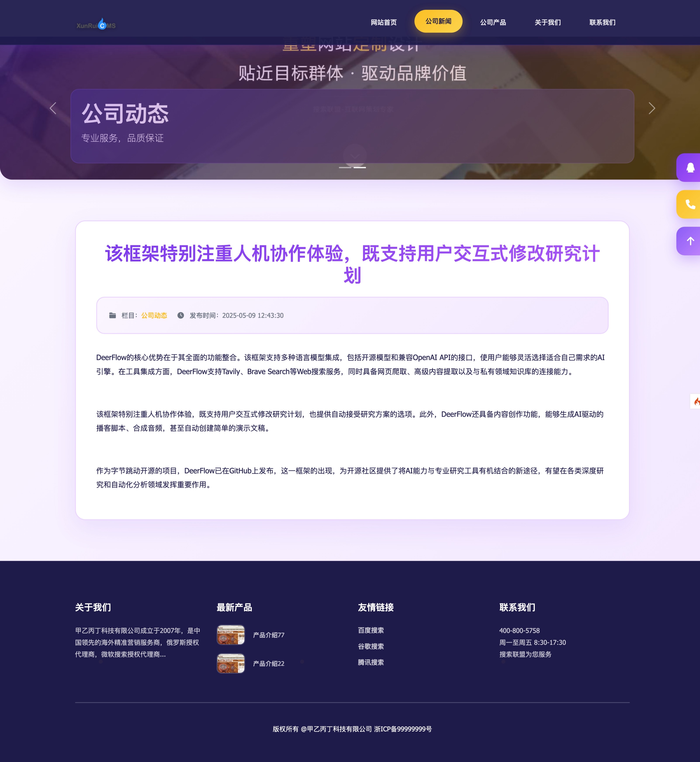Select the second banner slide indicator

point(359,167)
